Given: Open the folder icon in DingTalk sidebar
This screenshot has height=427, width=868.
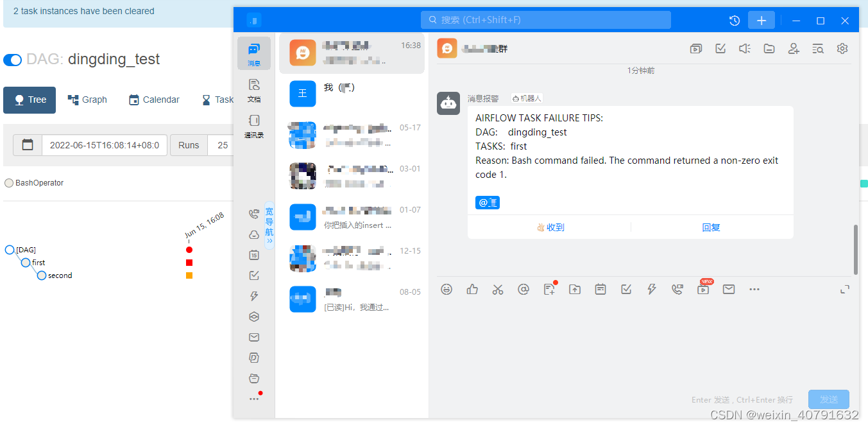Looking at the screenshot, I should [254, 378].
